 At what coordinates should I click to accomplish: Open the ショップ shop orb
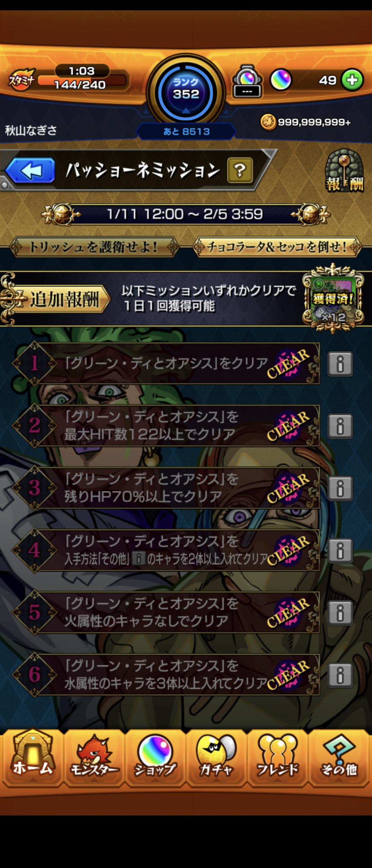[155, 758]
